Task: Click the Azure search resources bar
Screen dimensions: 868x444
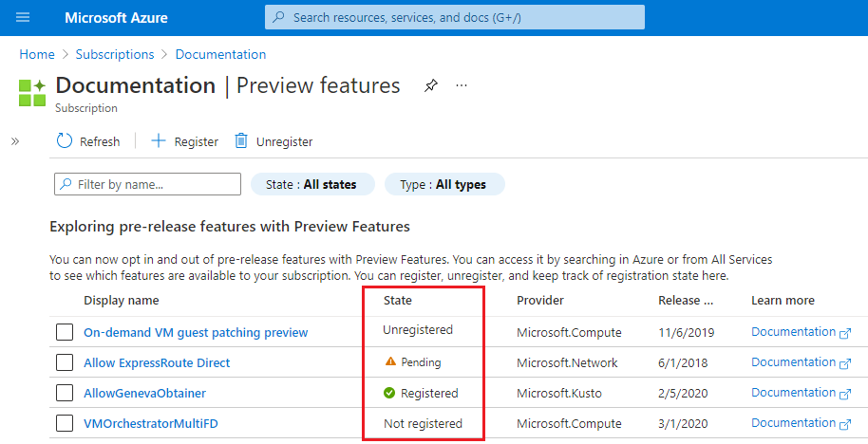Action: pyautogui.click(x=455, y=17)
